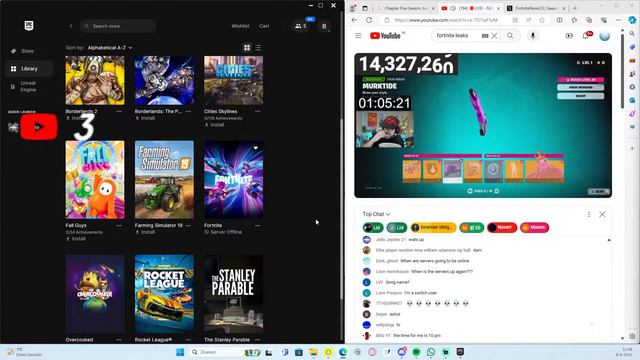This screenshot has width=640, height=360.
Task: Open options menu for Cities Skylines
Action: [258, 111]
